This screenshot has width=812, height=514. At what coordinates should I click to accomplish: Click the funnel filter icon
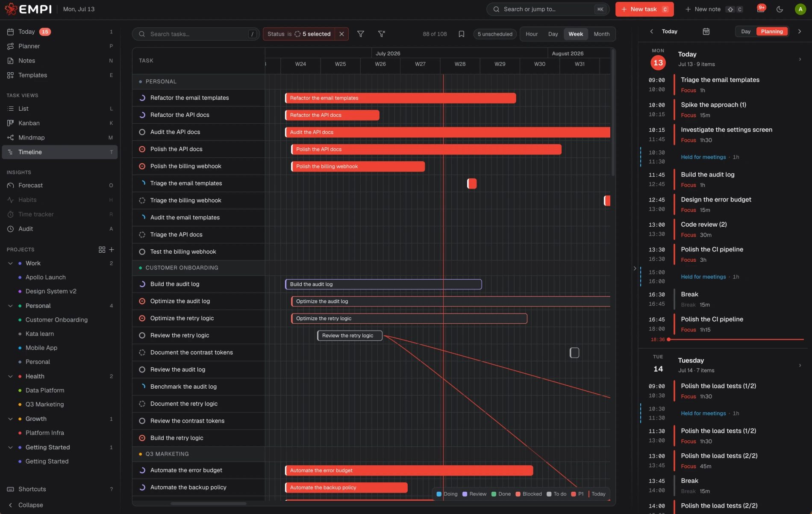coord(361,34)
